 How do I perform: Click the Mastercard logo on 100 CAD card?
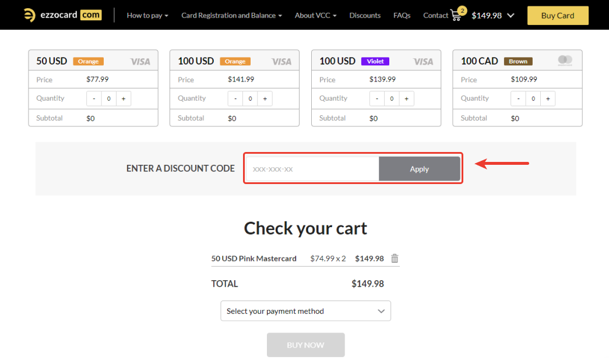565,60
